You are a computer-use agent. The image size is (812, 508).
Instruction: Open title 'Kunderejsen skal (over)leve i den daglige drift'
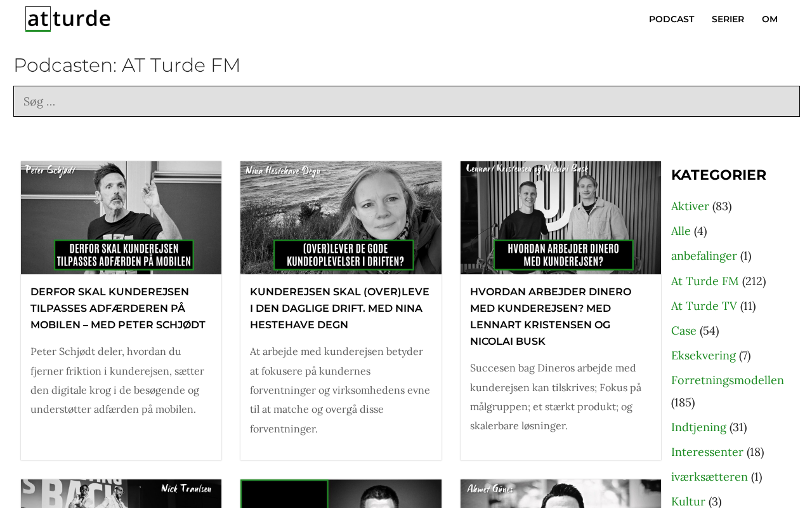339,309
